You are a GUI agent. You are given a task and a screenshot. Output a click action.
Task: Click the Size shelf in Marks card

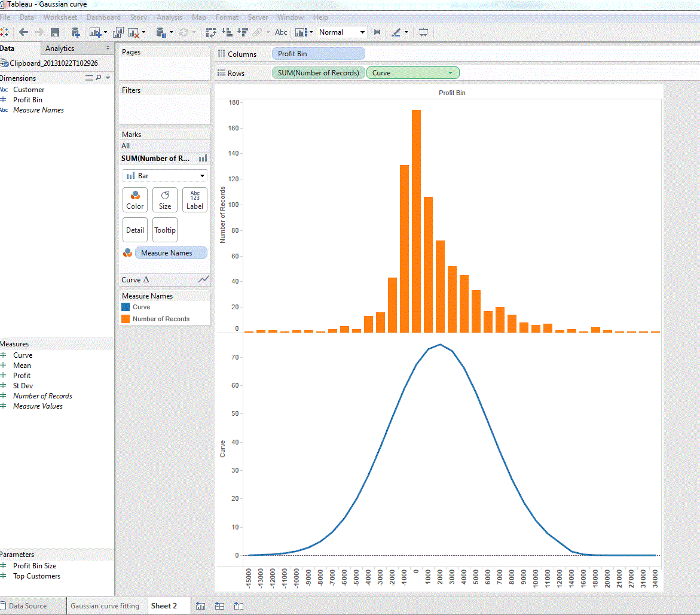(x=164, y=199)
